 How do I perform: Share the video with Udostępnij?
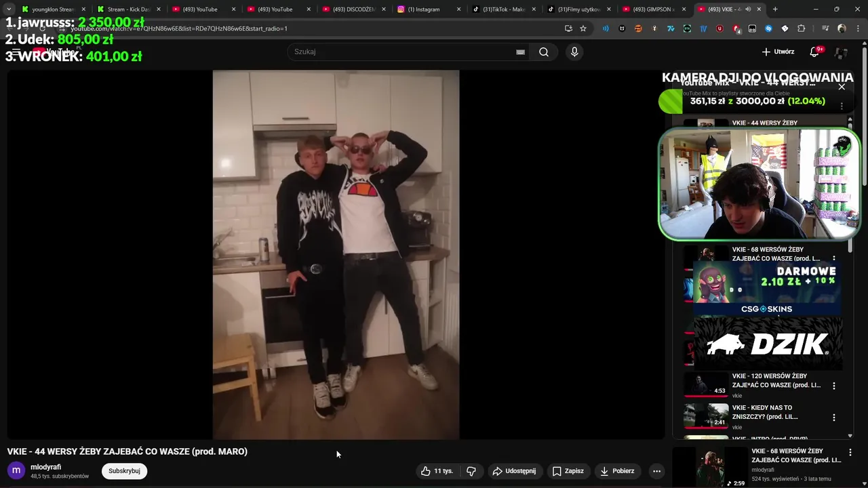(x=514, y=471)
